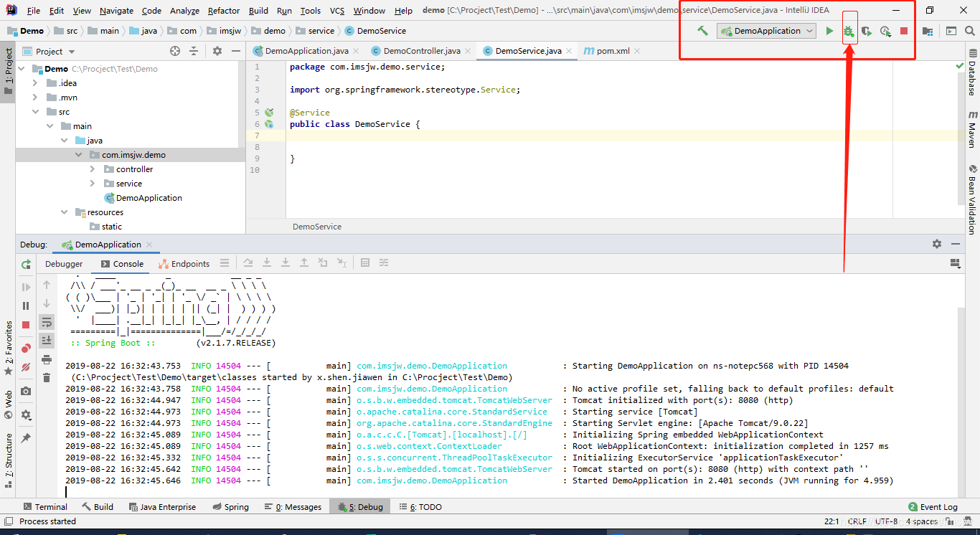Start debugging with the green bug icon
980x535 pixels.
tap(848, 31)
